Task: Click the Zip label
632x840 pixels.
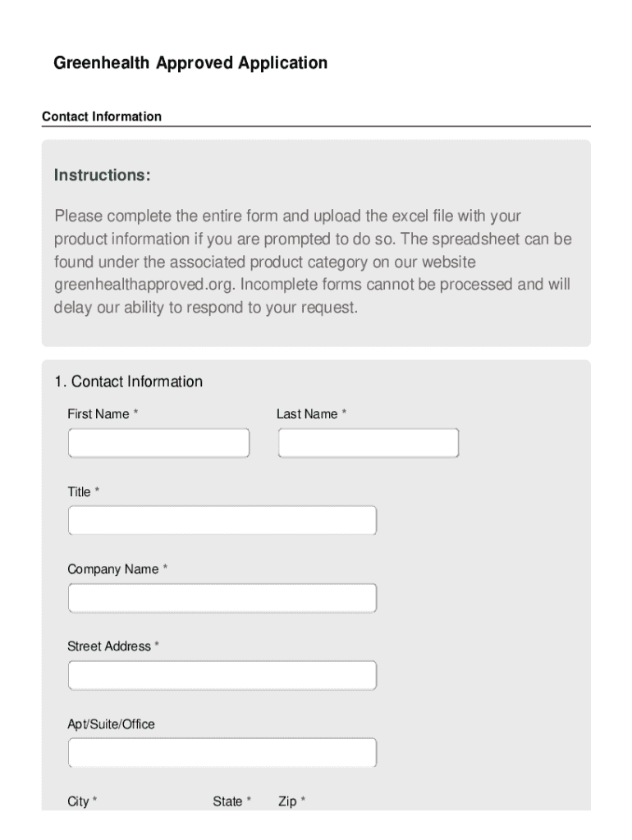Action: click(x=287, y=801)
